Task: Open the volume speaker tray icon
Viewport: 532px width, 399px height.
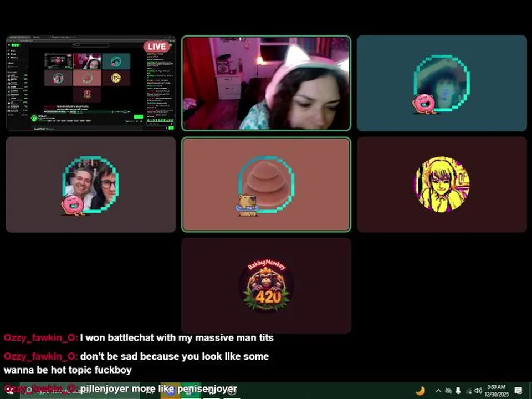Action: pyautogui.click(x=478, y=391)
